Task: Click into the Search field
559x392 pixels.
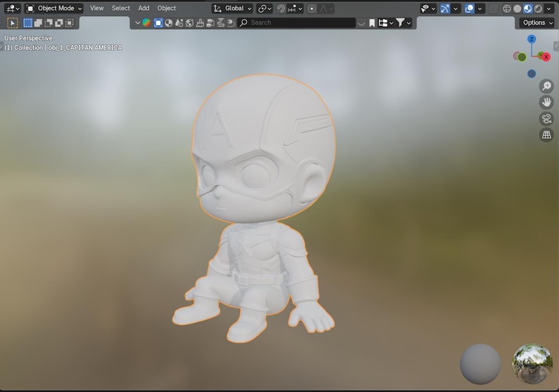Action: 296,23
